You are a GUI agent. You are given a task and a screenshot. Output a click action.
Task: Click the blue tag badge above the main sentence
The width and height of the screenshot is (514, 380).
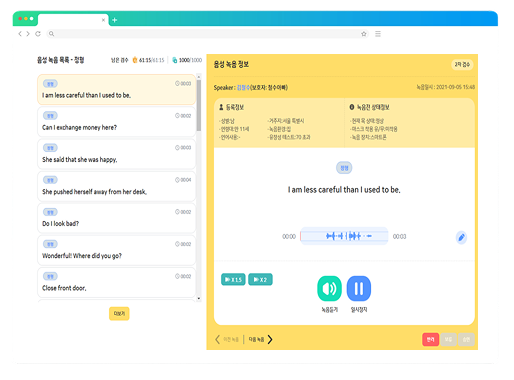pos(344,168)
